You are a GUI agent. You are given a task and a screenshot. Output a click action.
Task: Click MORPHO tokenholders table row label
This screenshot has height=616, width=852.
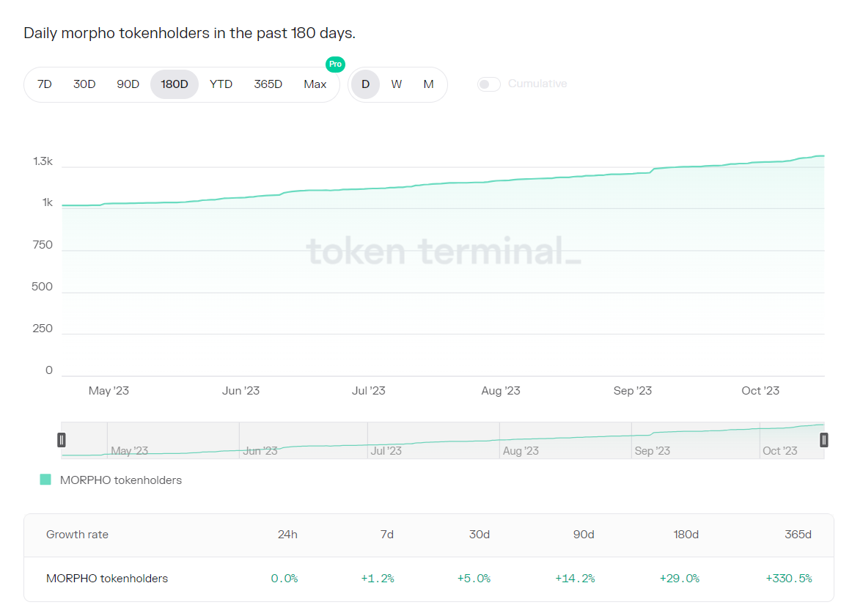click(107, 579)
